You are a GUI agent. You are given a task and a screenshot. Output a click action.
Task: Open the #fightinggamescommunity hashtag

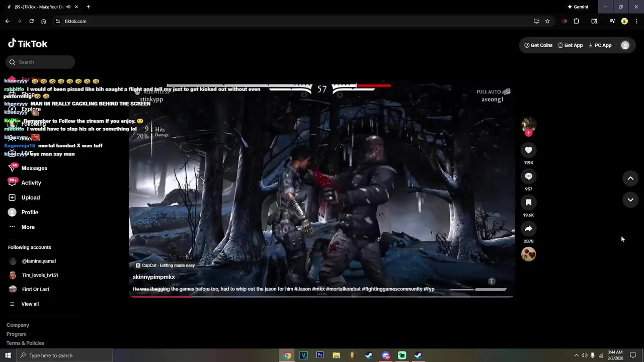pyautogui.click(x=392, y=289)
